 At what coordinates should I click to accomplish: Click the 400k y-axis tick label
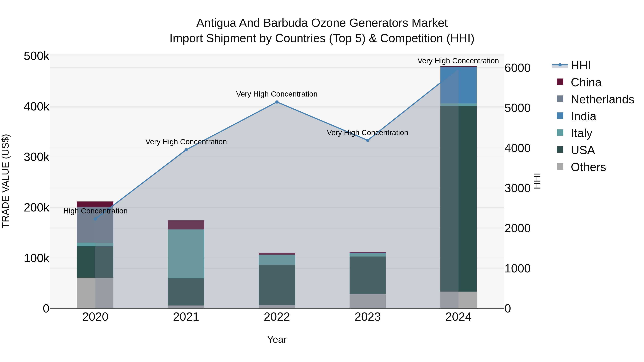36,107
